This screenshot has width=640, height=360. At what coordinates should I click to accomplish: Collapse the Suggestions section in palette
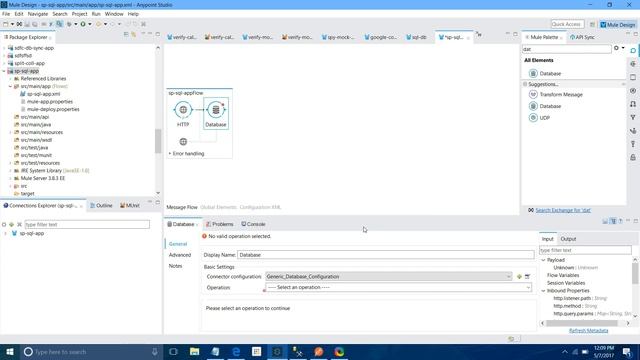[525, 84]
